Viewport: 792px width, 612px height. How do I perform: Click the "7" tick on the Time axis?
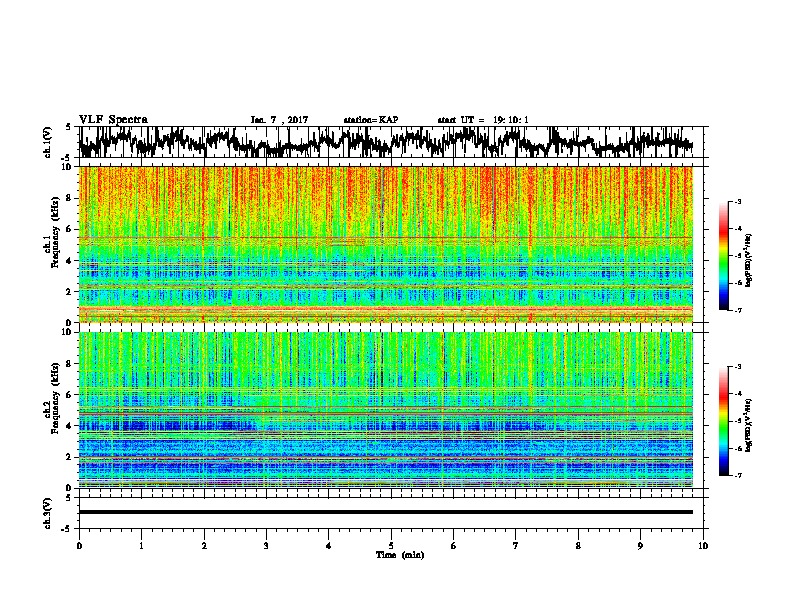516,546
